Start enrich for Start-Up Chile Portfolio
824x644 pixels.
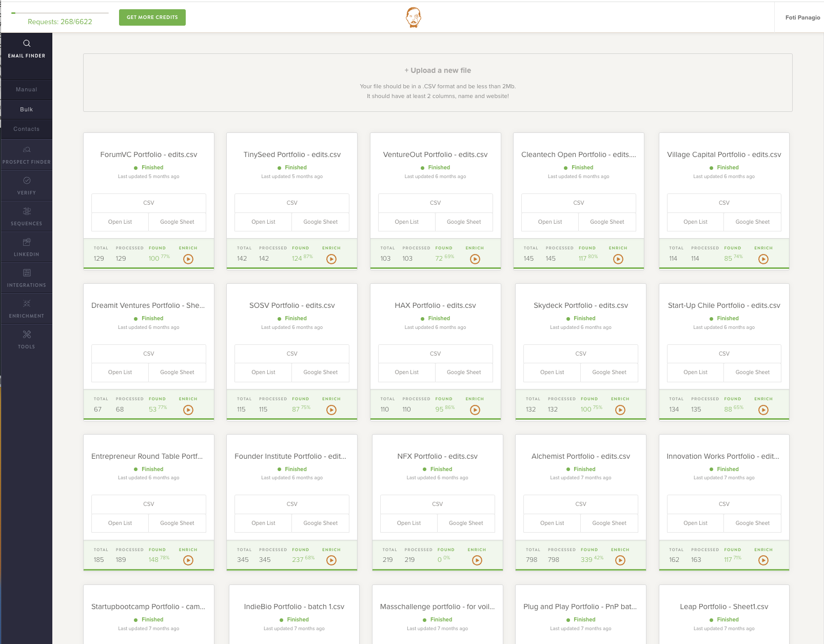pyautogui.click(x=763, y=410)
